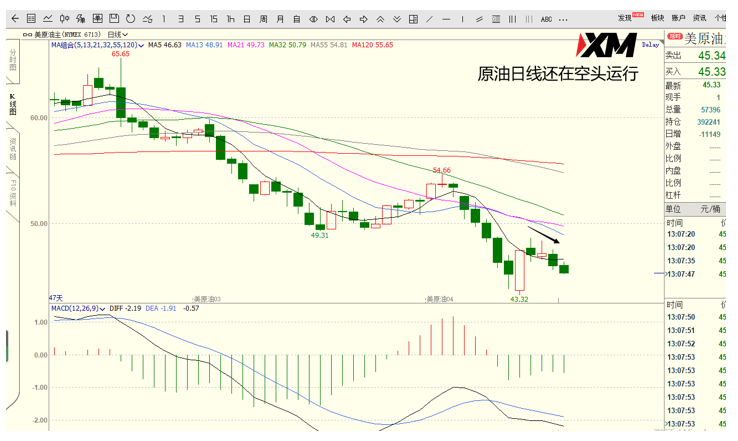Switch to weekly (周) chart period
This screenshot has width=738, height=441.
tap(263, 18)
